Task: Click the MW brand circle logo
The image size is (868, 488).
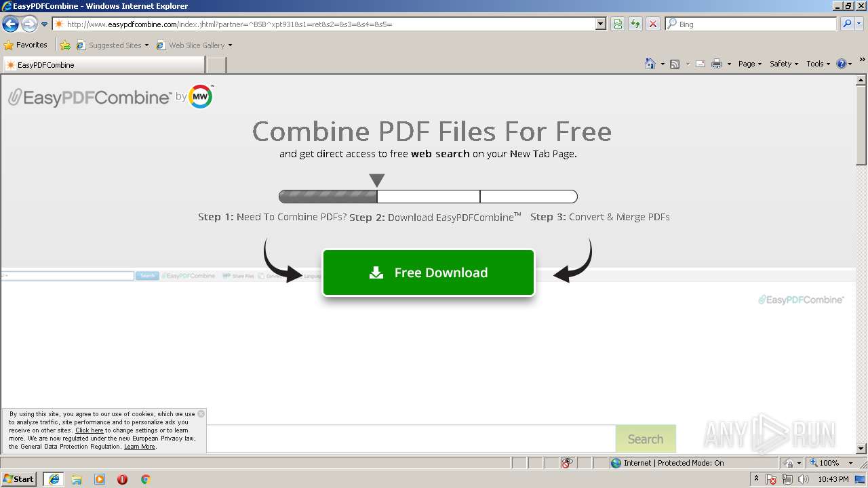Action: [x=201, y=97]
